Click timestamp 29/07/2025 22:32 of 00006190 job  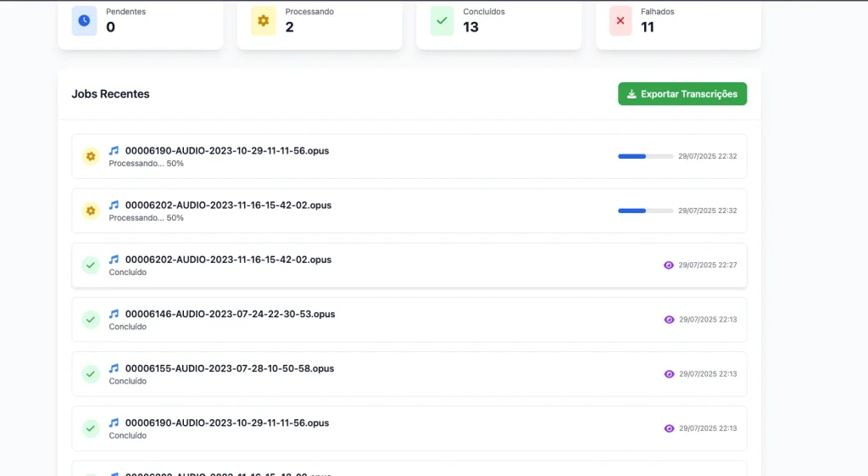point(708,156)
